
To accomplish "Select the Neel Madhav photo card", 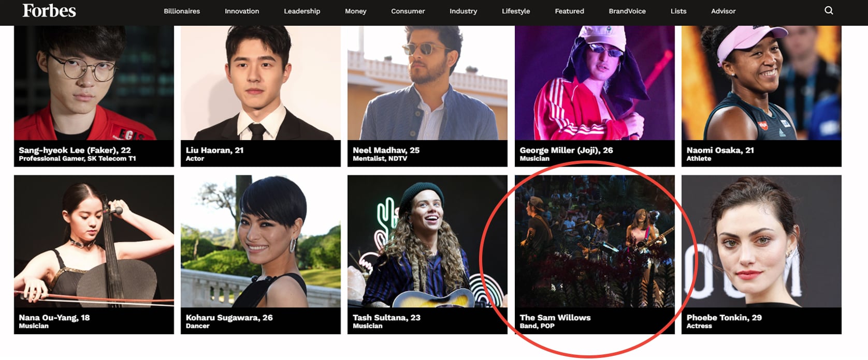I will click(x=427, y=83).
